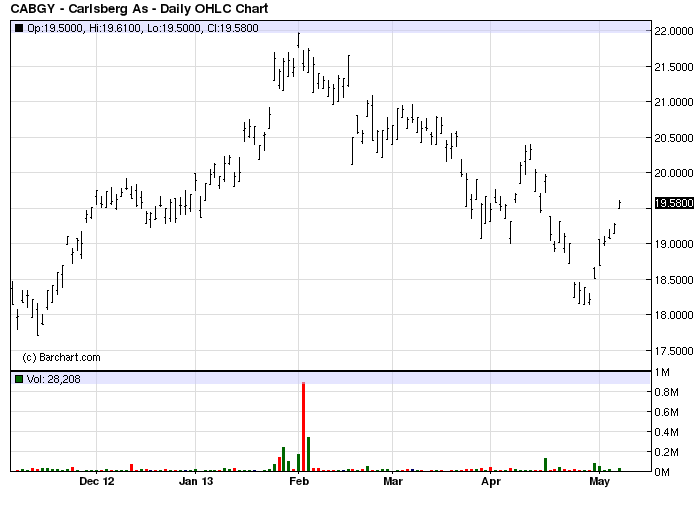
Task: Click the 'Dec 12' date axis label
Action: click(x=96, y=481)
